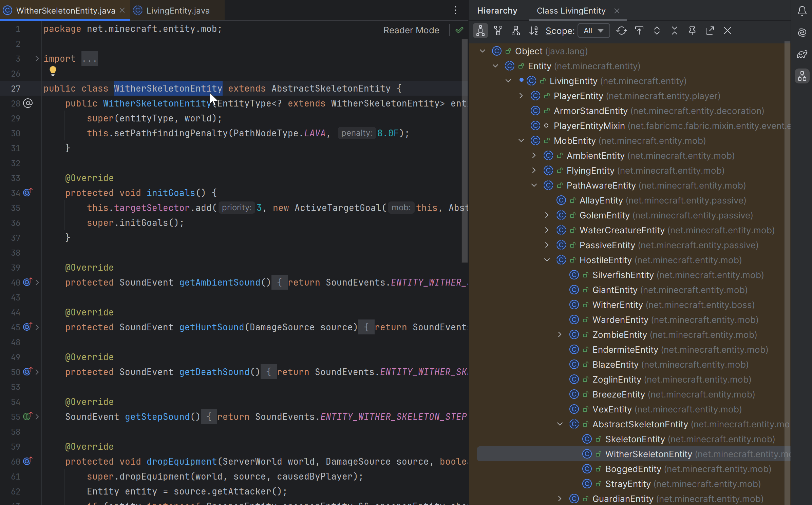The image size is (812, 505).
Task: Switch to subtypes hierarchy view
Action: point(515,31)
